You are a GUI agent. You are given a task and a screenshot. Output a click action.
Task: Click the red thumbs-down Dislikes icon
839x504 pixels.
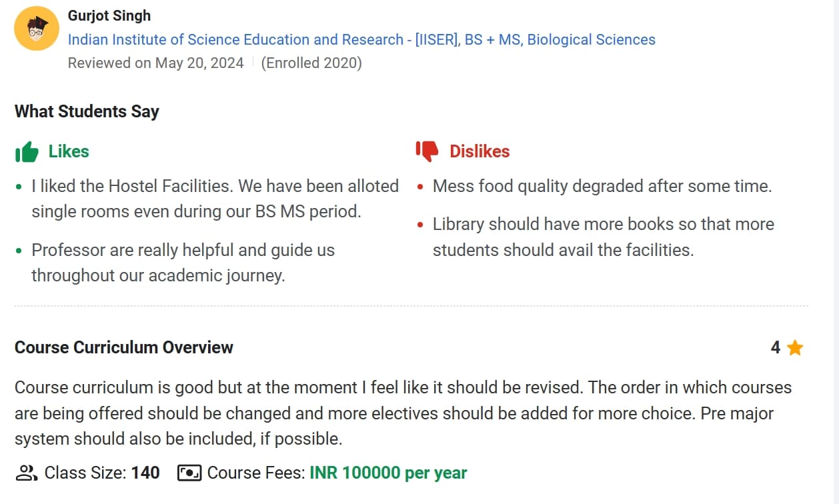click(x=427, y=151)
